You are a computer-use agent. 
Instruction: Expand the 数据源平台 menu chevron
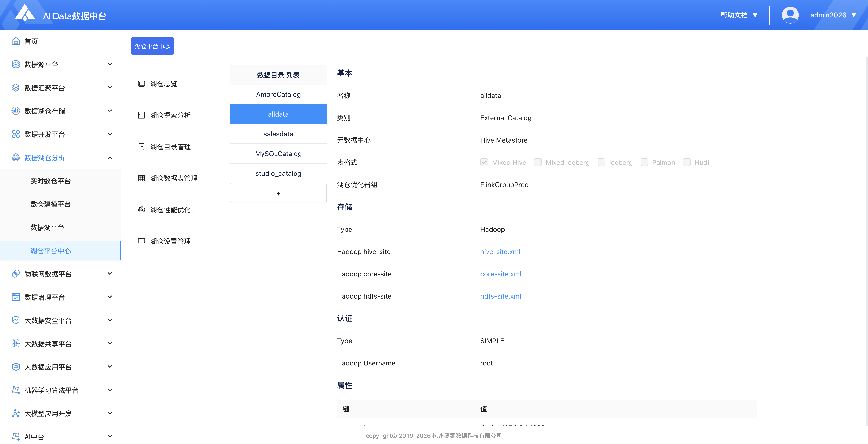(x=110, y=64)
